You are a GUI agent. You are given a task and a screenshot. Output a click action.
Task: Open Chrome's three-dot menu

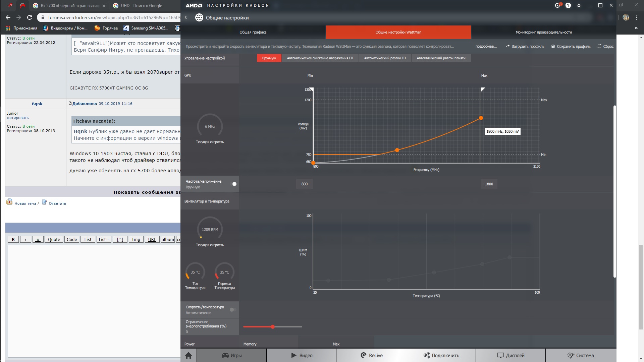[637, 17]
